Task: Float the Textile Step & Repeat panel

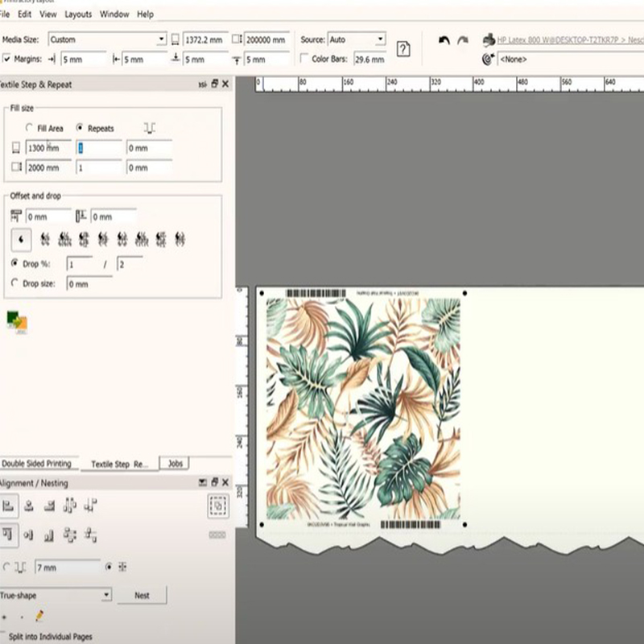Action: [214, 84]
